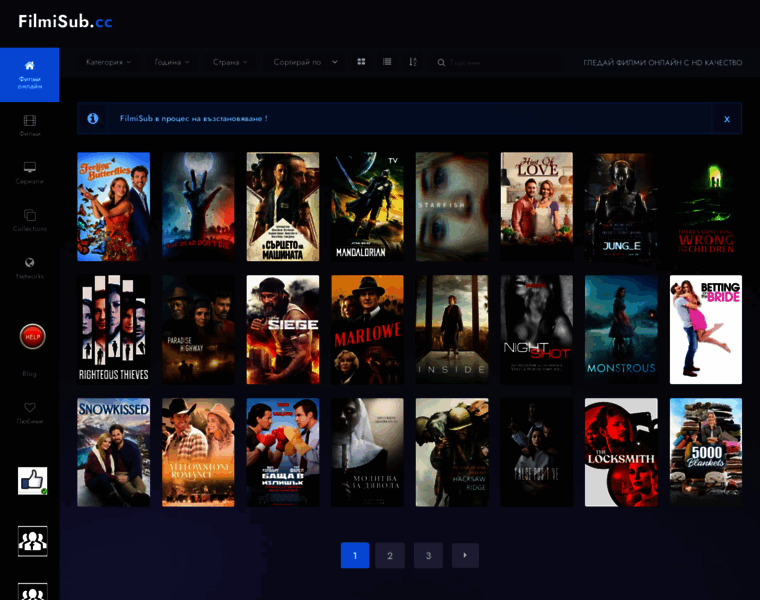
Task: Open the Night Shot poster
Action: [537, 330]
